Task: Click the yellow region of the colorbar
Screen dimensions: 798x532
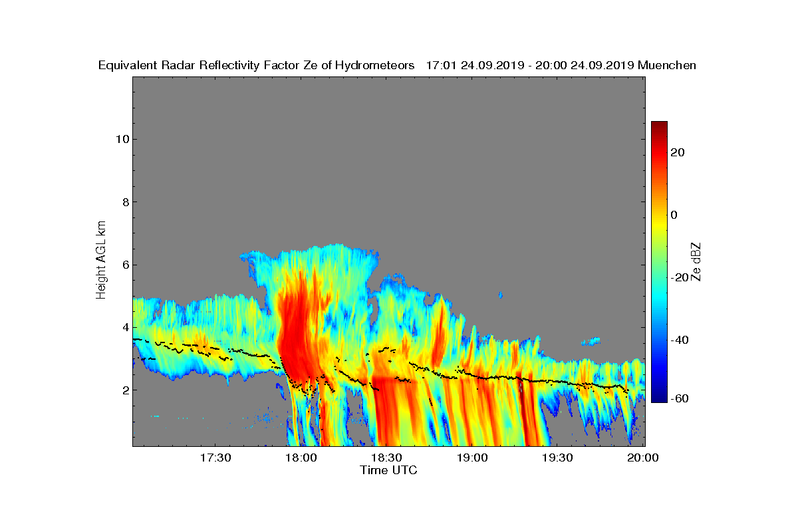Action: [659, 223]
